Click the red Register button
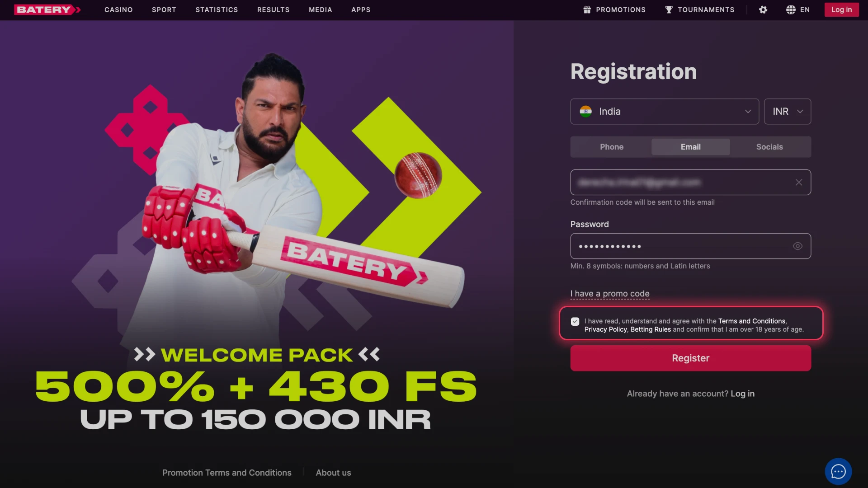The image size is (868, 488). coord(690,358)
